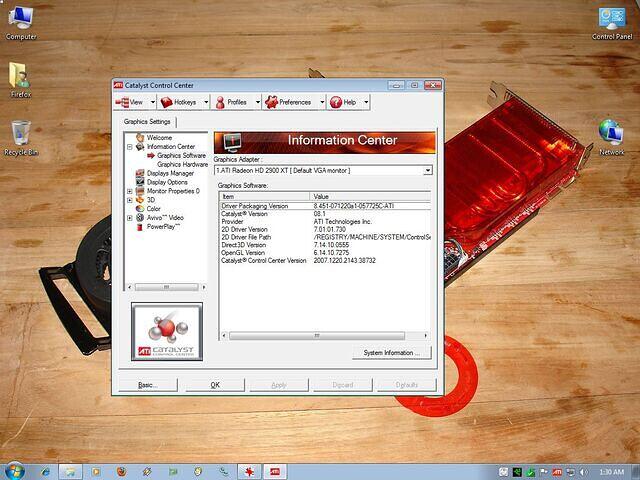
Task: Click the tree panel scrollbar right arrow
Action: 204,287
